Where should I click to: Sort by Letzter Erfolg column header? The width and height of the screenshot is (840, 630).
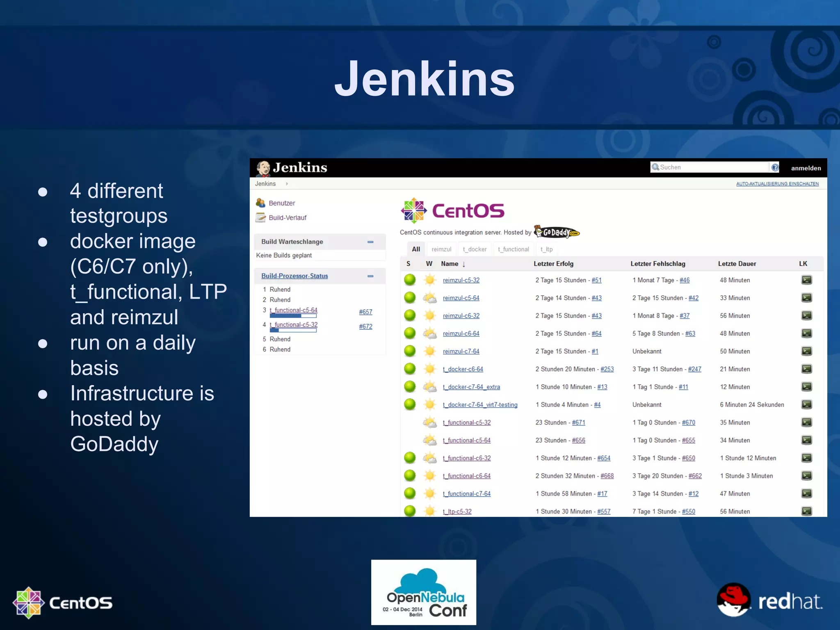tap(553, 264)
